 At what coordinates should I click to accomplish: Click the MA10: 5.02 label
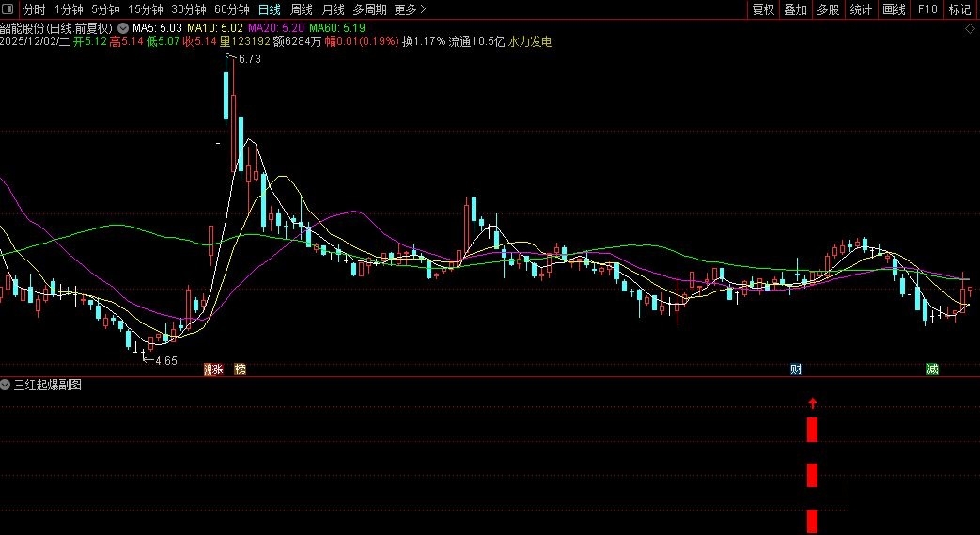point(215,28)
